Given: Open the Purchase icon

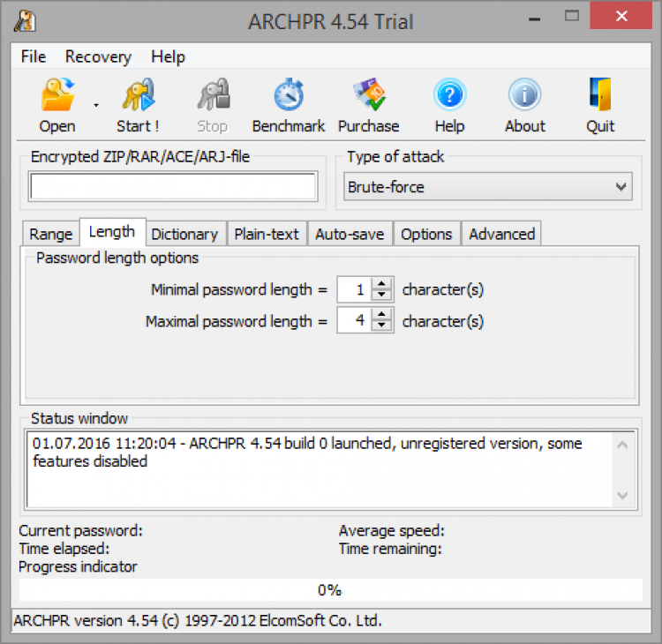Looking at the screenshot, I should click(x=369, y=94).
